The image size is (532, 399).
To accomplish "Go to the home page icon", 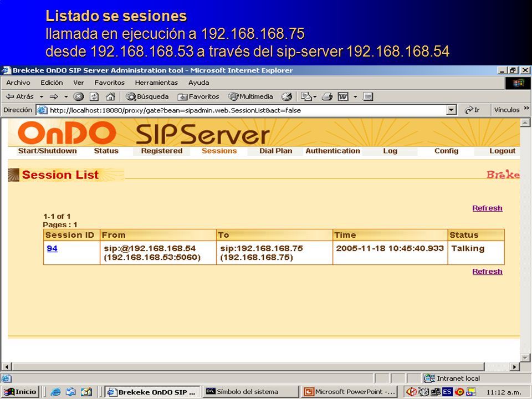I will click(110, 96).
